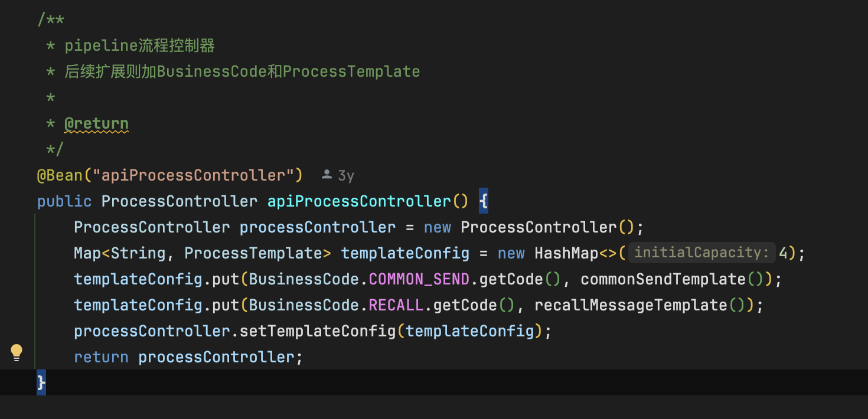The height and width of the screenshot is (419, 868).
Task: Click the highlighted closing curly brace
Action: (41, 383)
